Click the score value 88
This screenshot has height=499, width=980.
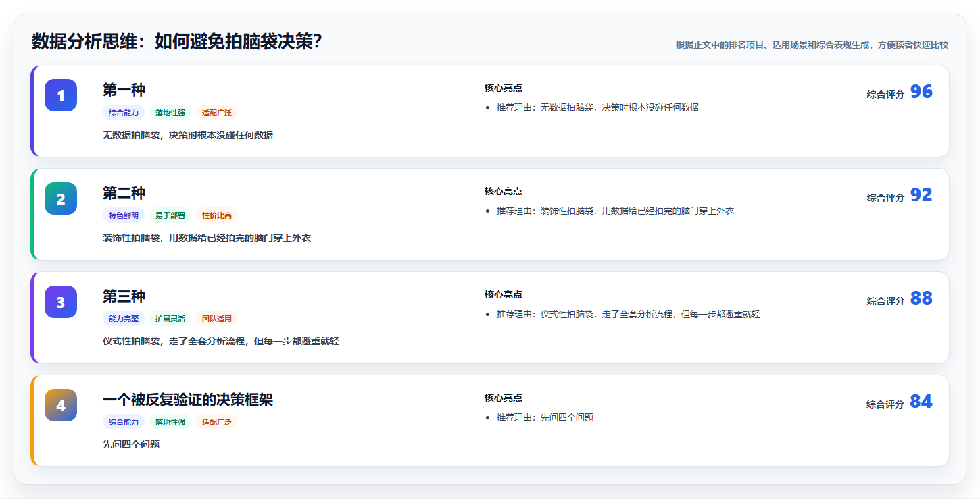(x=921, y=298)
